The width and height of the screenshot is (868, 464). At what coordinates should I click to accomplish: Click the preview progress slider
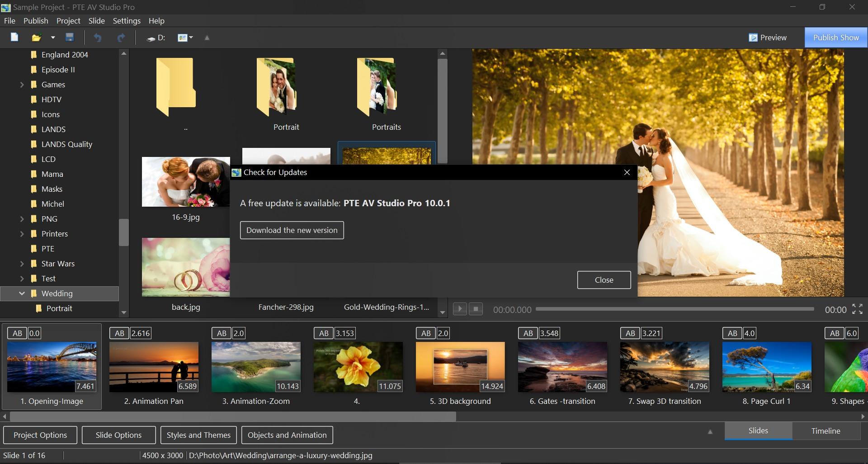point(675,309)
